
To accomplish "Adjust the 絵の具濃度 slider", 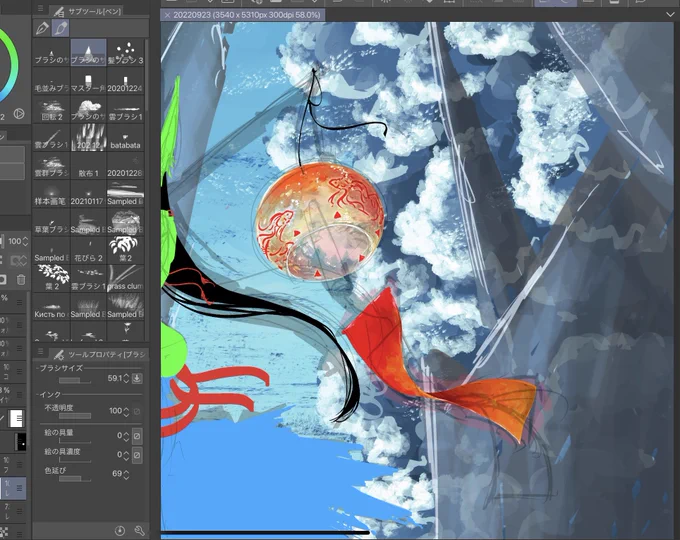I will pos(75,460).
